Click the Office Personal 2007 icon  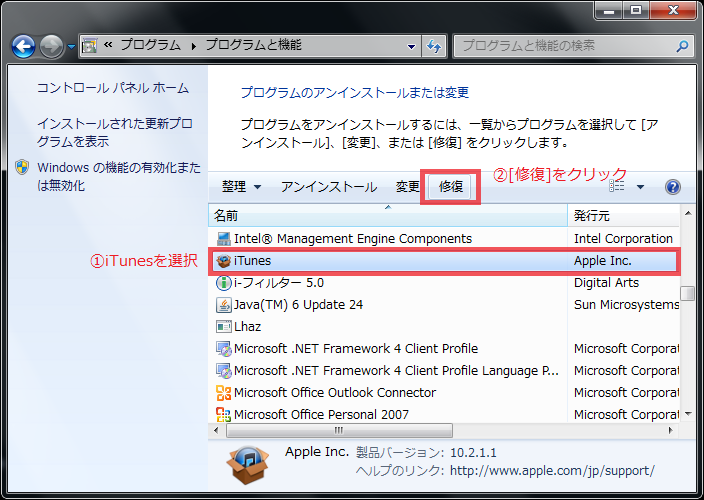(224, 414)
